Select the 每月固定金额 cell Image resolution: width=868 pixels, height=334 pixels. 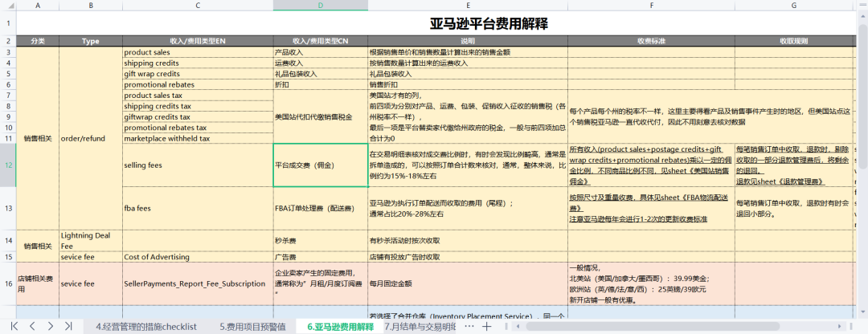pos(468,283)
